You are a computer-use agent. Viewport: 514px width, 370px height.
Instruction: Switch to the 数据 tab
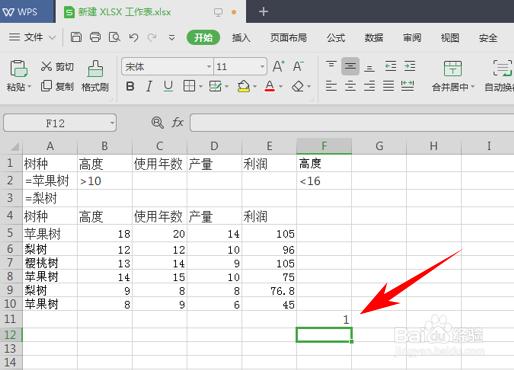point(374,38)
